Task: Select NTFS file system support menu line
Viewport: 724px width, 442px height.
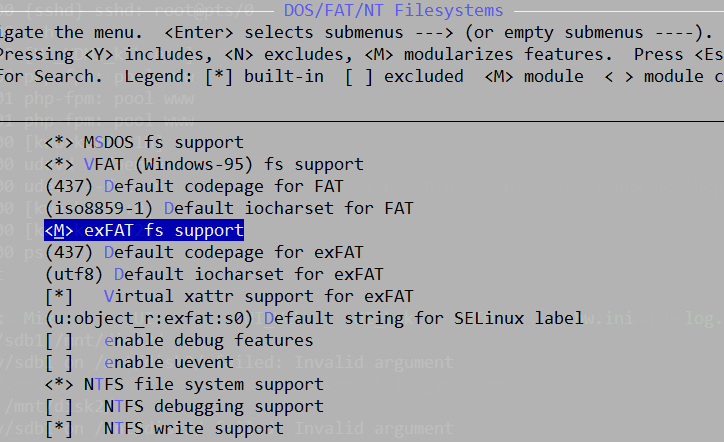Action: tap(184, 384)
